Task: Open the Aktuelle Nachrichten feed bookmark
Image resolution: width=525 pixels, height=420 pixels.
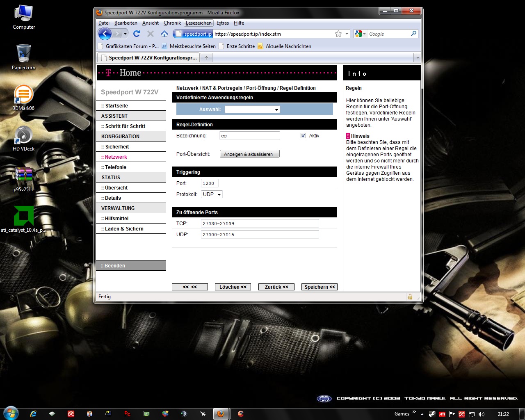Action: pyautogui.click(x=284, y=46)
